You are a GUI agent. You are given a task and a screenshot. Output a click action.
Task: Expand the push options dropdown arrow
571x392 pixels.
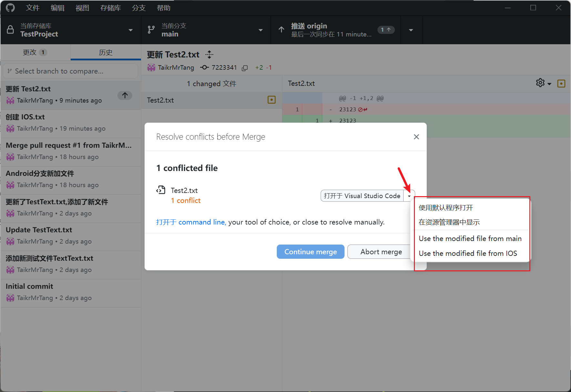(x=411, y=30)
